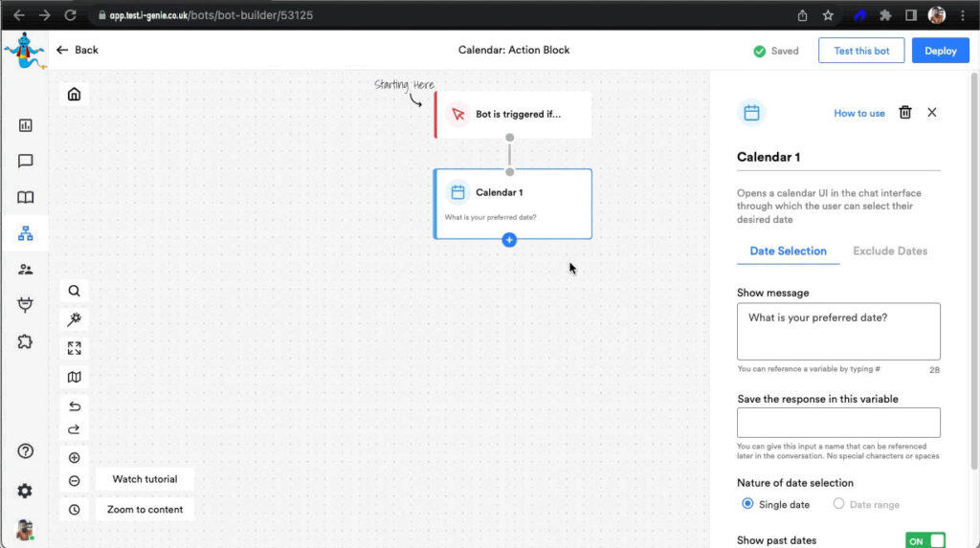Click the home icon on canvas
Screen dimensions: 980x548
coord(74,94)
